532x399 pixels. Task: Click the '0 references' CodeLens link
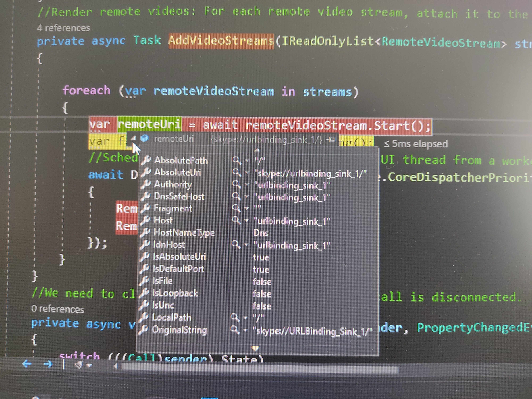click(58, 309)
